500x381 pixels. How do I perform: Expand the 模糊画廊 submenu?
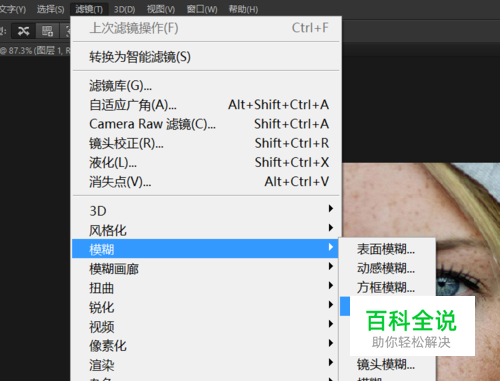[206, 269]
